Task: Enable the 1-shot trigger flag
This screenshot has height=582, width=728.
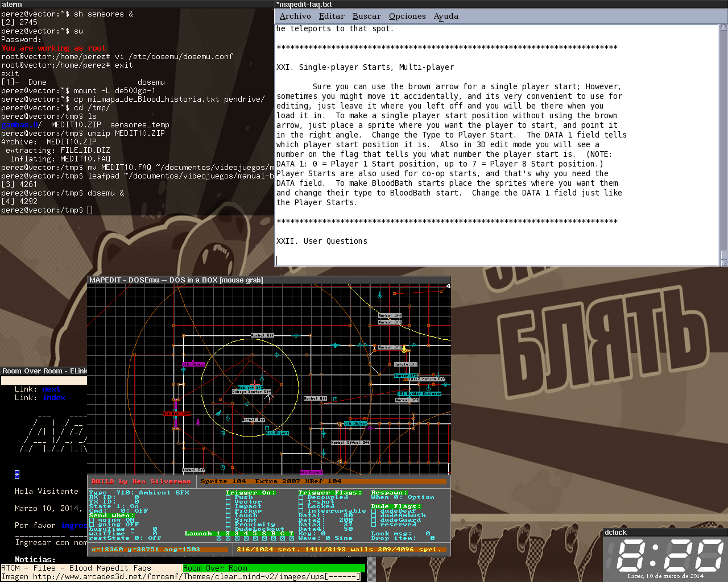Action: pyautogui.click(x=301, y=502)
